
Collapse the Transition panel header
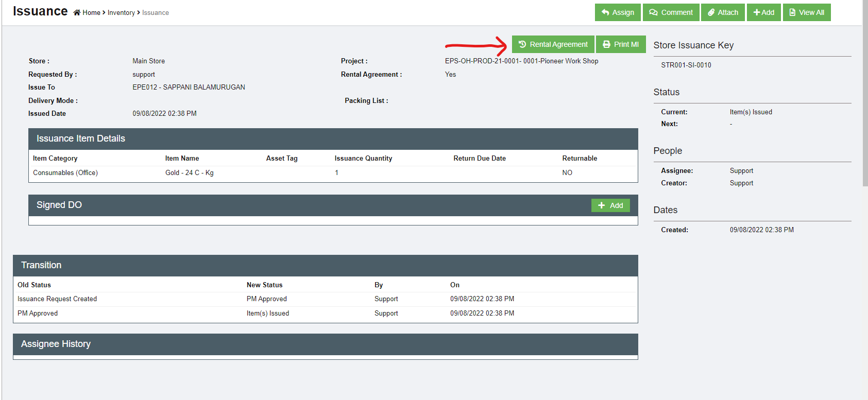(x=325, y=265)
